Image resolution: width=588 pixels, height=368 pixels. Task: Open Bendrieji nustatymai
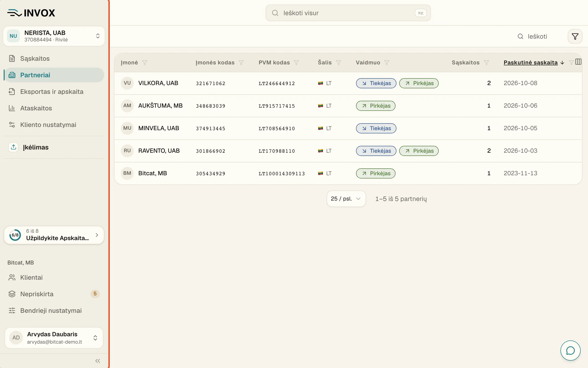(54, 310)
